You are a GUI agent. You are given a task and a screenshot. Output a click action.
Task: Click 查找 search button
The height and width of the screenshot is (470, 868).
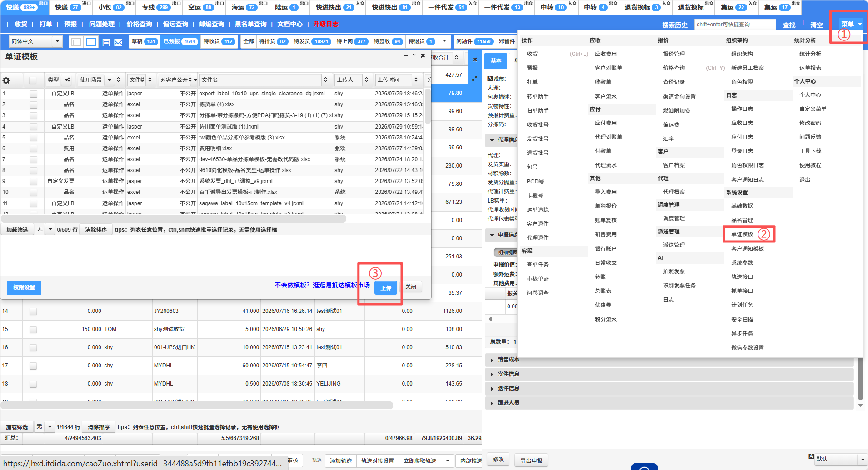click(x=789, y=25)
